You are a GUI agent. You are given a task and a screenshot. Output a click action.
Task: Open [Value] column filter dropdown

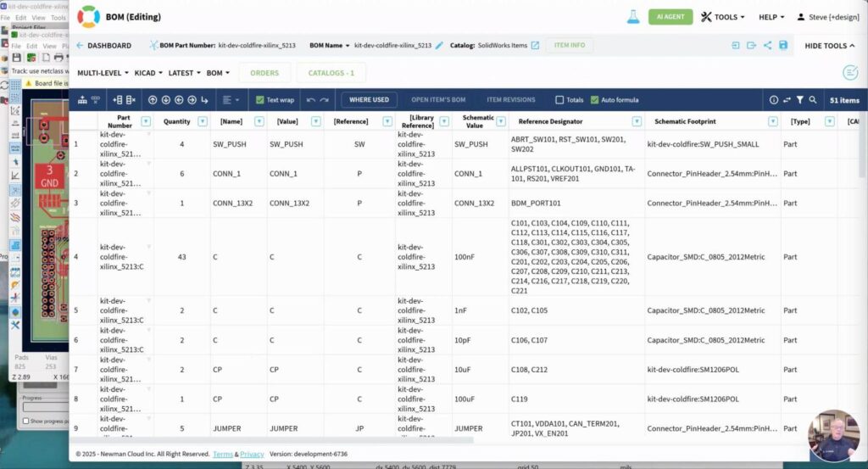point(315,121)
